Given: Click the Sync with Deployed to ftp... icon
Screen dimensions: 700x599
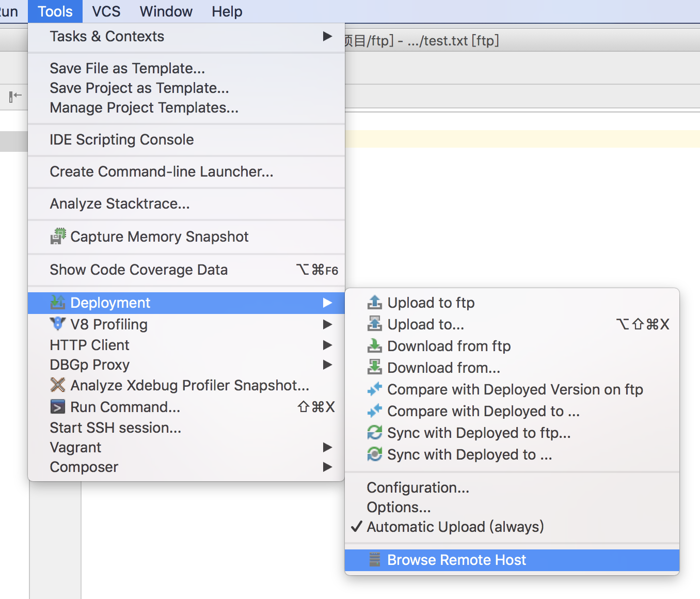Looking at the screenshot, I should click(374, 433).
